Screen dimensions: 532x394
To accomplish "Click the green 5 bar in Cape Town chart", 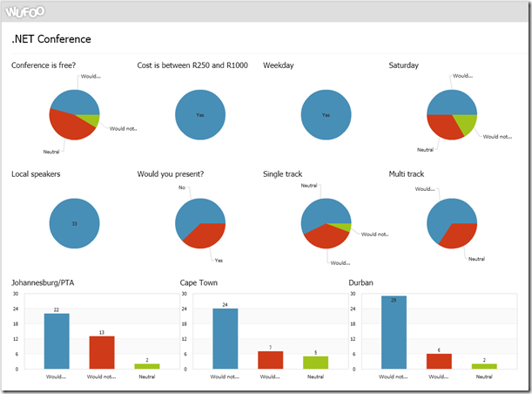I will 315,363.
